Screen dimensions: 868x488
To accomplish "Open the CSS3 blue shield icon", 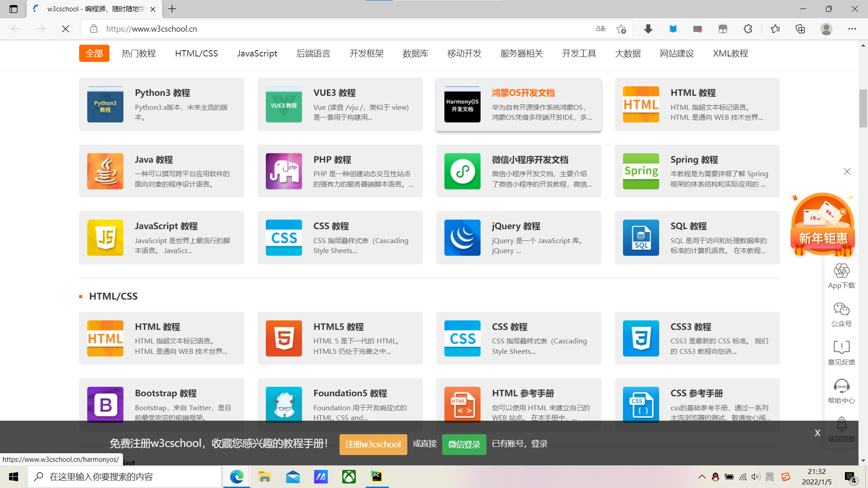I will (x=641, y=338).
